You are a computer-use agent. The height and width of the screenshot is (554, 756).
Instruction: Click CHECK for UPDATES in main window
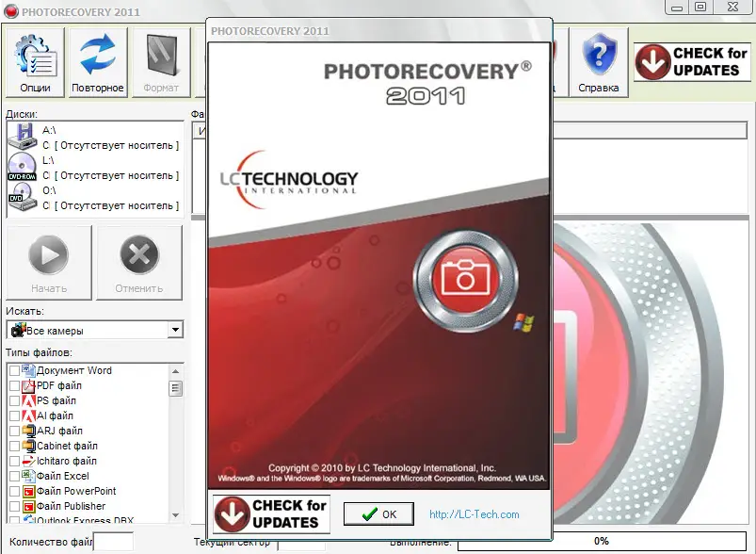coord(692,62)
